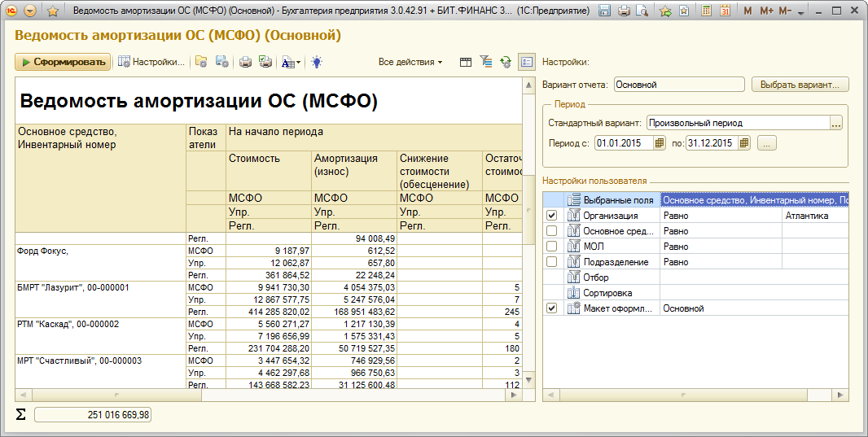
Task: Select the Выбранные поля settings row
Action: [x=617, y=200]
